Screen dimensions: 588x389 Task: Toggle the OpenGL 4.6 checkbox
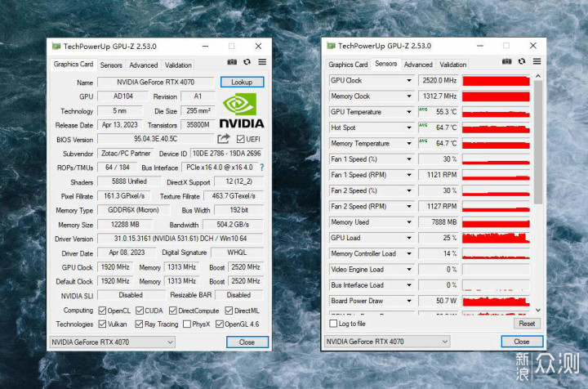coord(220,324)
